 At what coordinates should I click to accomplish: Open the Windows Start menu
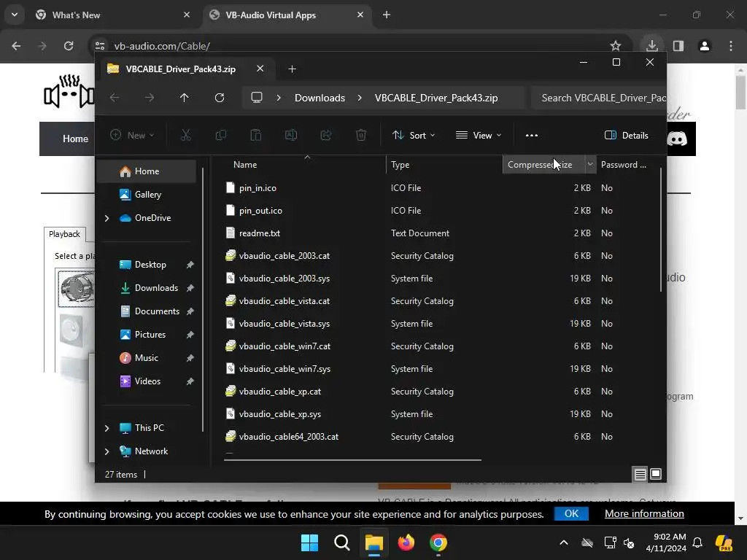[309, 542]
